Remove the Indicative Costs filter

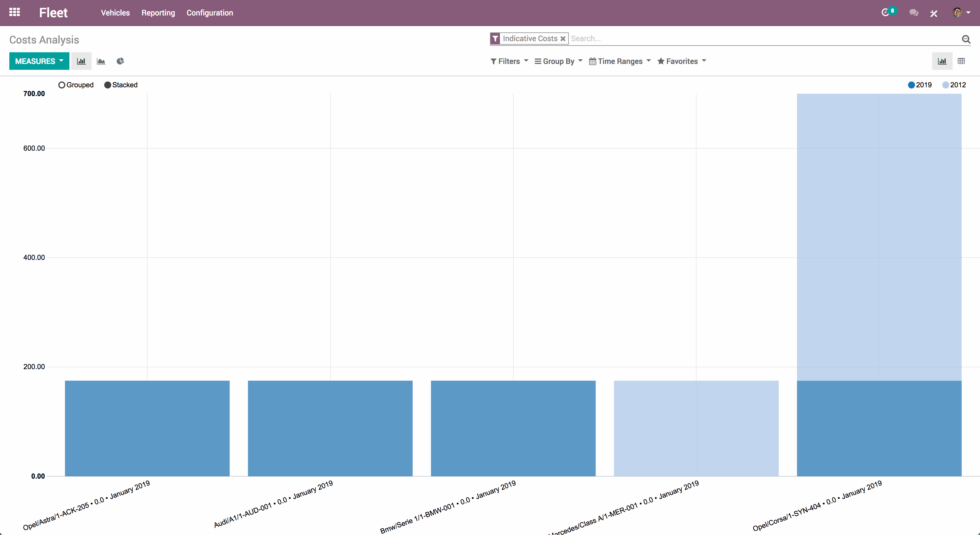(563, 39)
